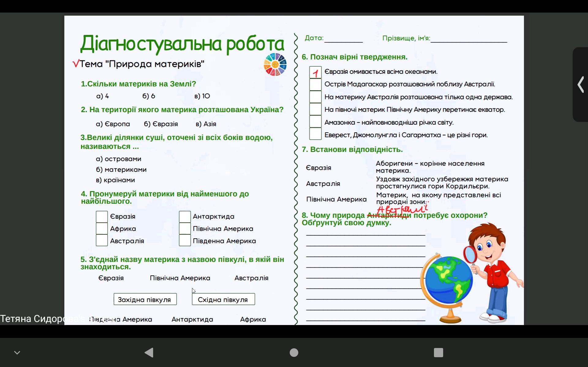Choose answer 'б) Євразія' in question 2
588x367 pixels.
(x=161, y=124)
